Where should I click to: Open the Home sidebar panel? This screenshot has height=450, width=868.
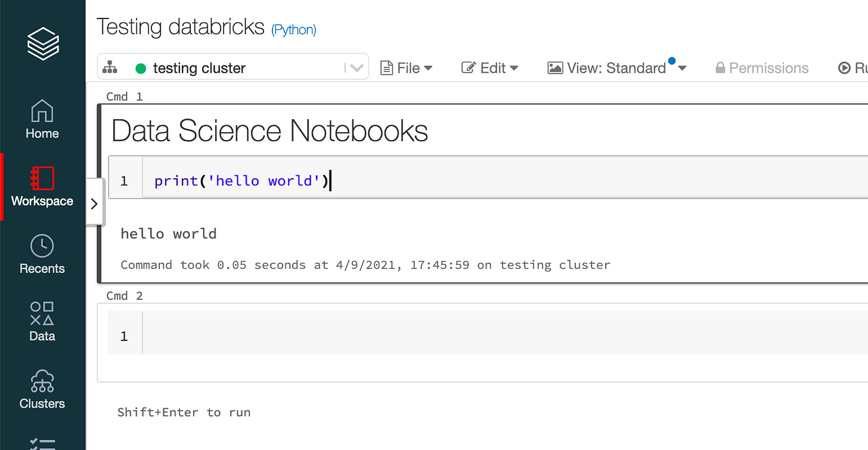pos(42,119)
